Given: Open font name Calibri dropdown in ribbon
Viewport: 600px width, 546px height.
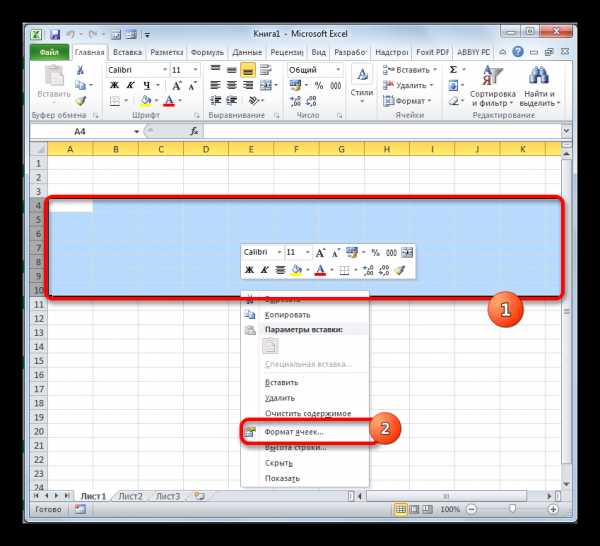Looking at the screenshot, I should click(x=165, y=70).
